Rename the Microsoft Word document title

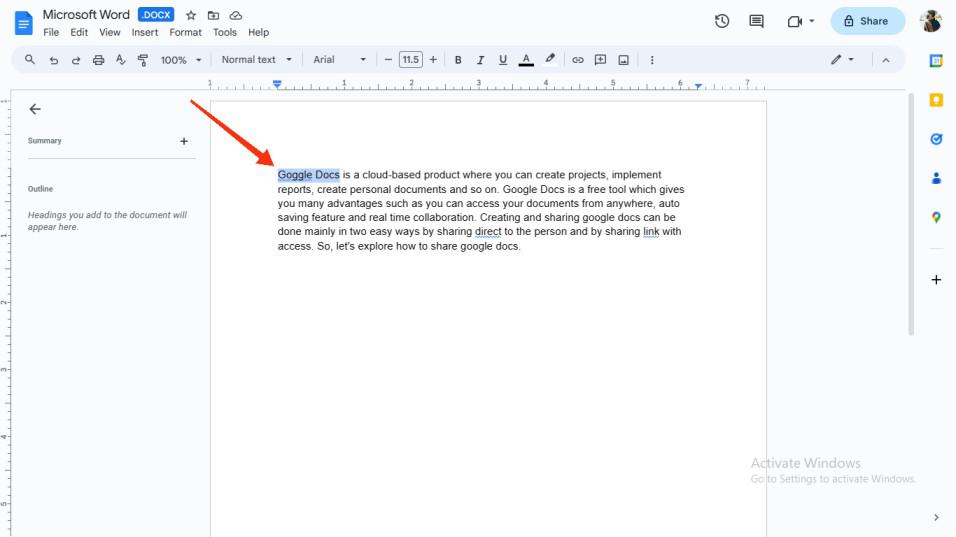[86, 15]
